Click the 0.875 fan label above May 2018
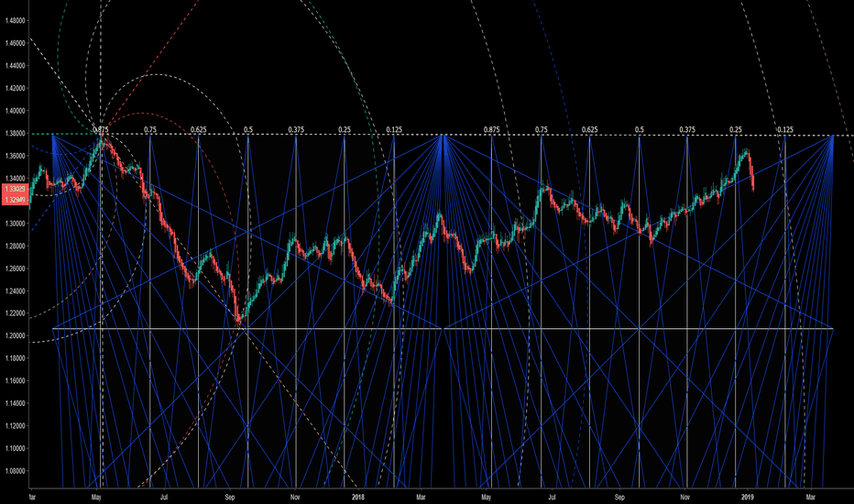The image size is (854, 504). click(491, 130)
